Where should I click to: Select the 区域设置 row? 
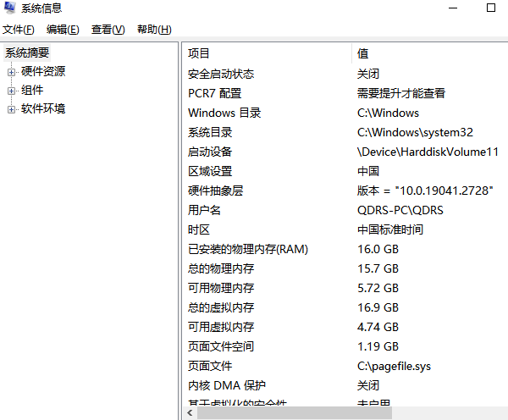345,171
